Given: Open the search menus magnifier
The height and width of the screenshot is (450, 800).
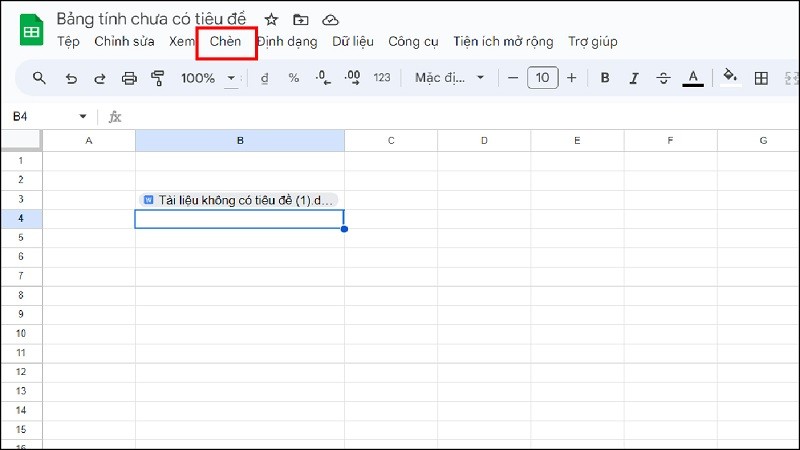Looking at the screenshot, I should click(x=39, y=78).
